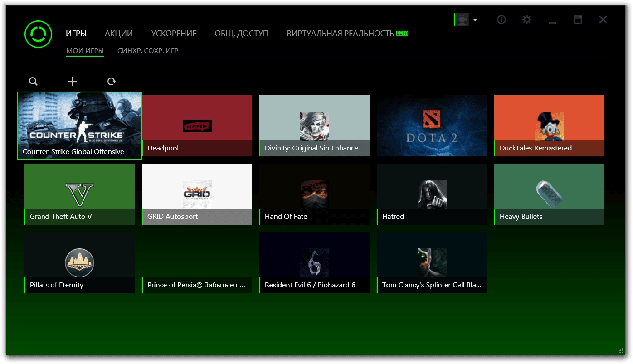Click the Heavy Bullets title label
The width and height of the screenshot is (633, 364).
click(x=521, y=217)
